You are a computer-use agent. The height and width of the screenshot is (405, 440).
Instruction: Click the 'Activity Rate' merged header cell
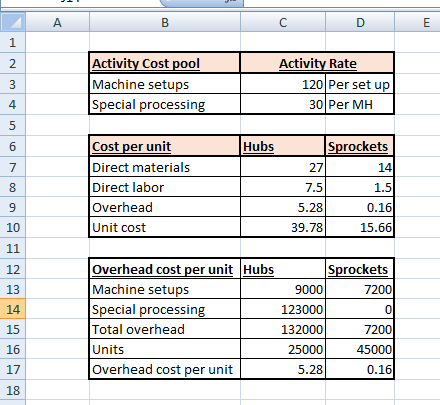[x=317, y=63]
